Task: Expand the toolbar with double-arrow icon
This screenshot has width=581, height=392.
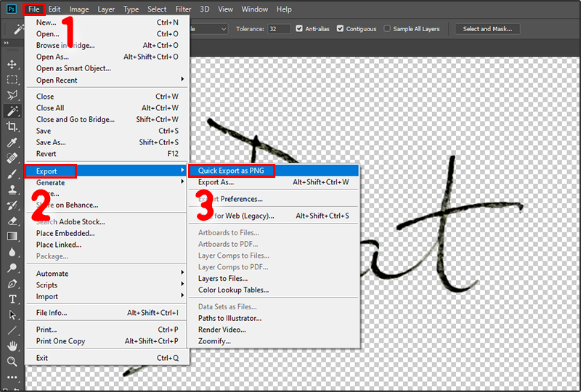Action: pyautogui.click(x=7, y=43)
